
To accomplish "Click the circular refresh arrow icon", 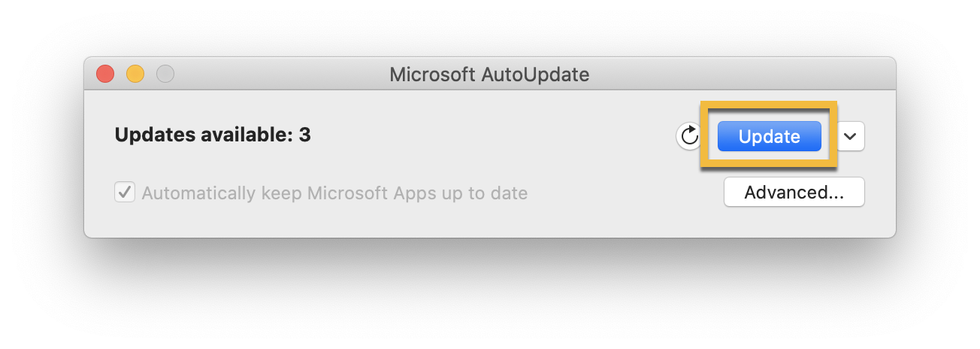I will (689, 136).
